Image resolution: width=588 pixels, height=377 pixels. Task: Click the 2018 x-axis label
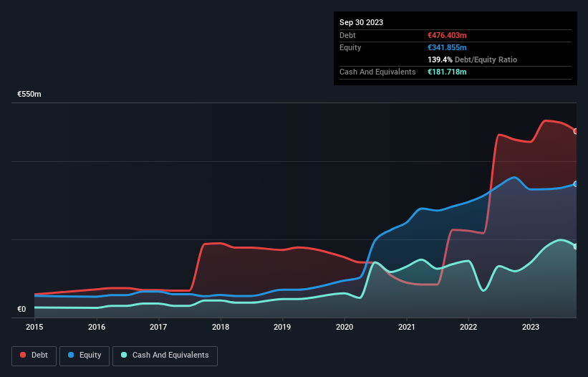coord(221,327)
